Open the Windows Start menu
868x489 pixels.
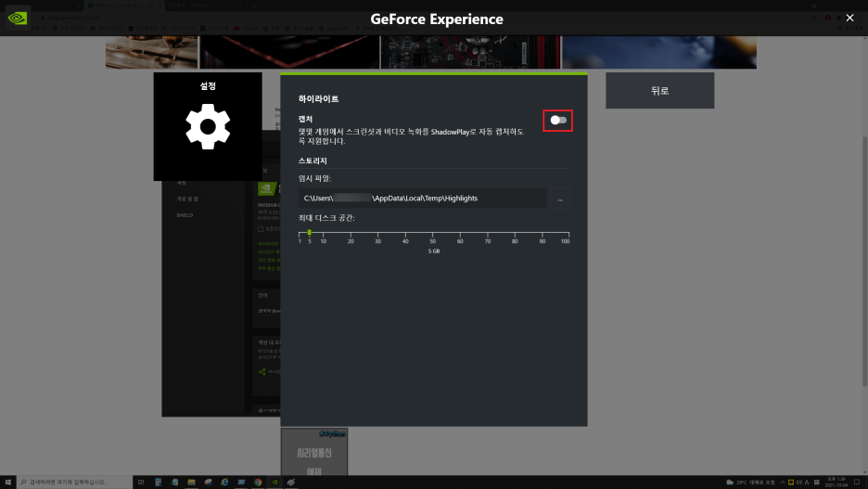click(7, 483)
